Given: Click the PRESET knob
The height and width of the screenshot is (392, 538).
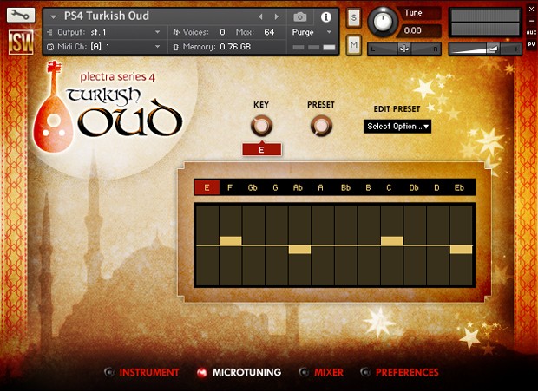Looking at the screenshot, I should click(x=321, y=126).
